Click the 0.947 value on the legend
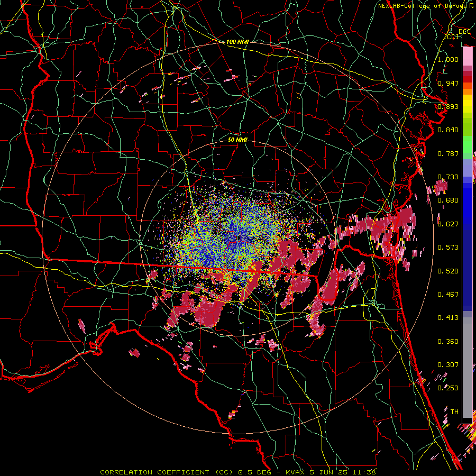The image size is (476, 476). pos(448,83)
